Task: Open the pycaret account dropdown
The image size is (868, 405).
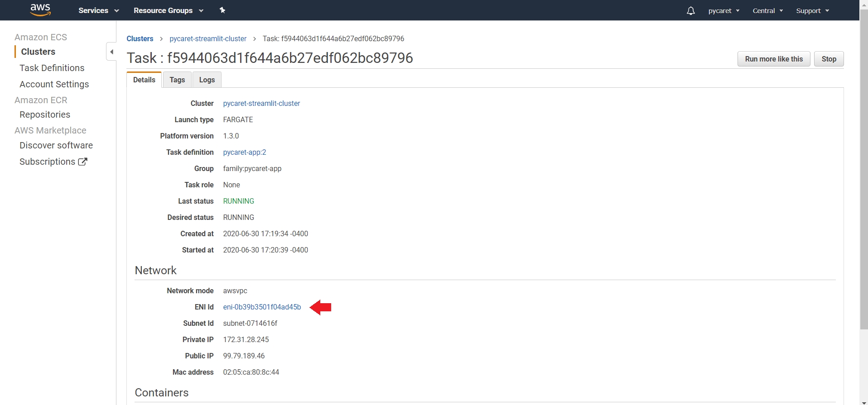Action: (x=723, y=11)
